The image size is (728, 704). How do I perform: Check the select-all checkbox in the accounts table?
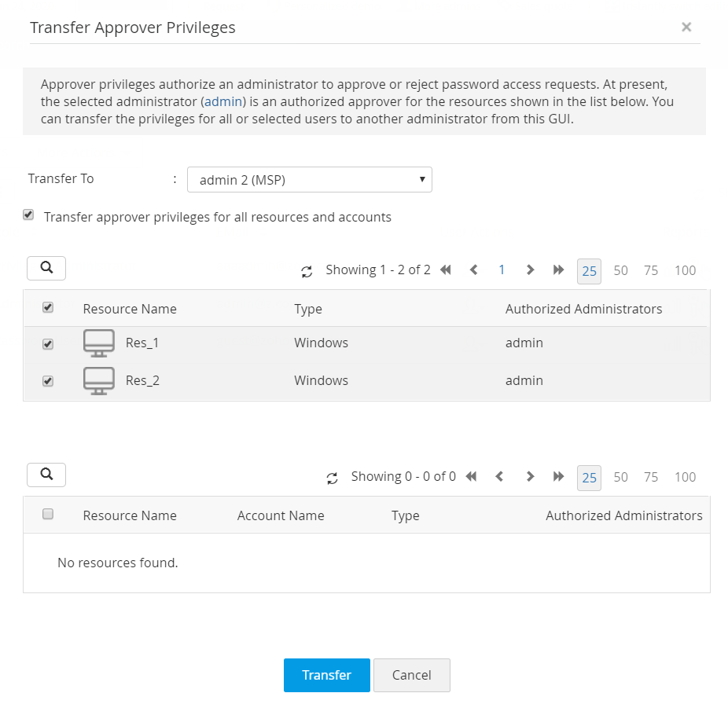coord(48,514)
